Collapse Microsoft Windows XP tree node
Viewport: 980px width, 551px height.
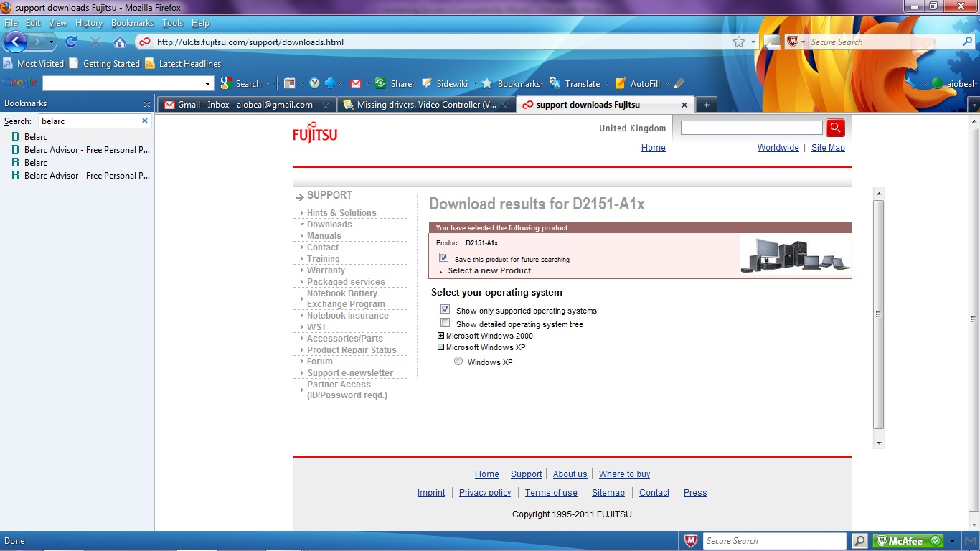click(x=441, y=347)
